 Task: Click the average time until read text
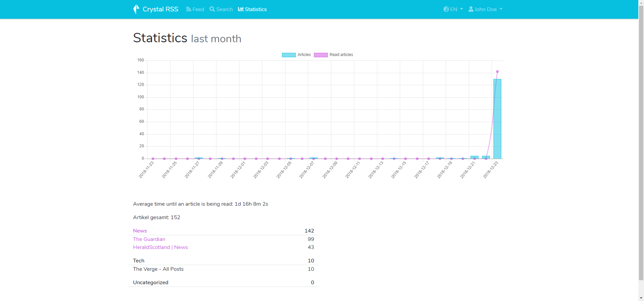point(201,204)
